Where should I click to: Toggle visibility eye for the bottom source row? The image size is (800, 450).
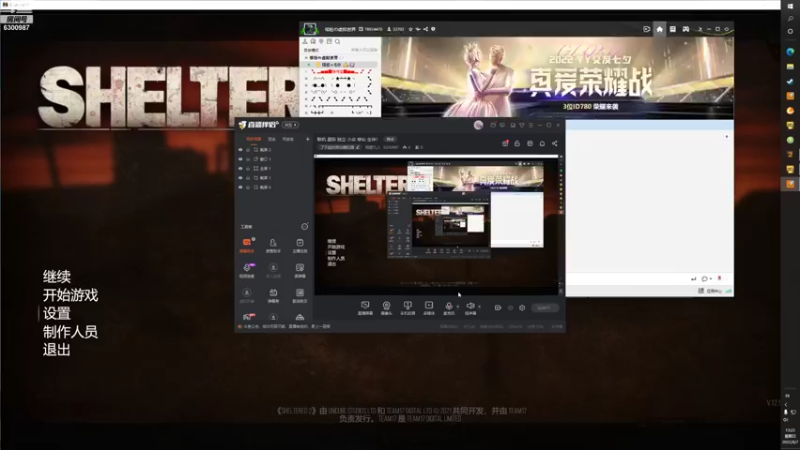240,187
